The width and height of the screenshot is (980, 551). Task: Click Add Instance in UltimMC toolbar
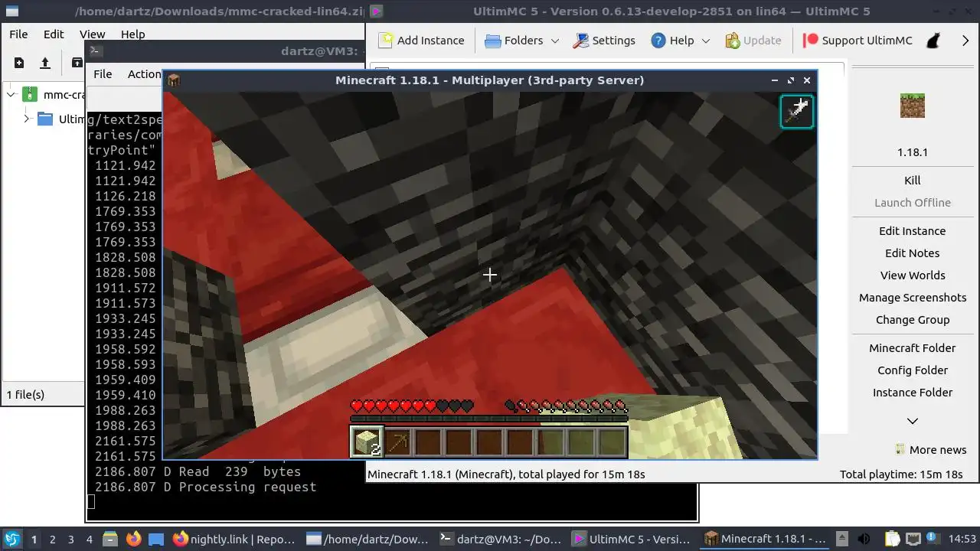click(422, 41)
